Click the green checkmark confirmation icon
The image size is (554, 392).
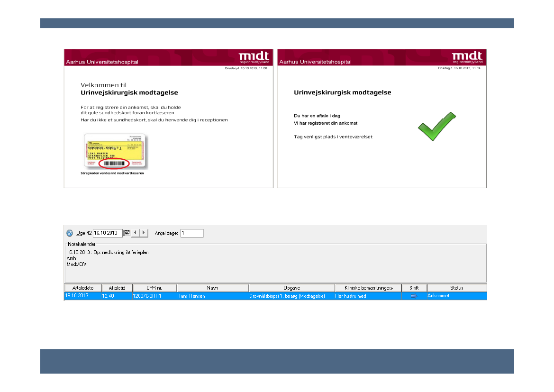point(436,126)
